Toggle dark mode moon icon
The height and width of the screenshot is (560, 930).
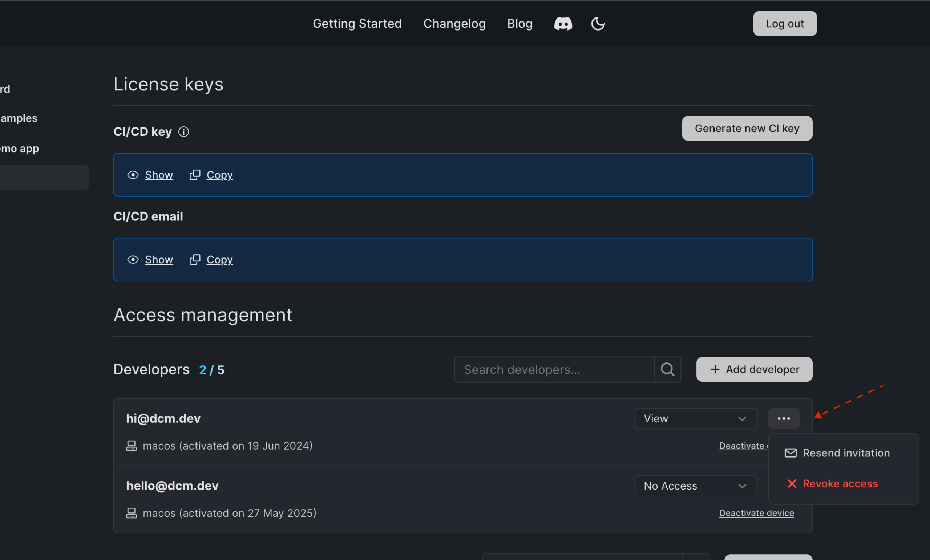[598, 24]
